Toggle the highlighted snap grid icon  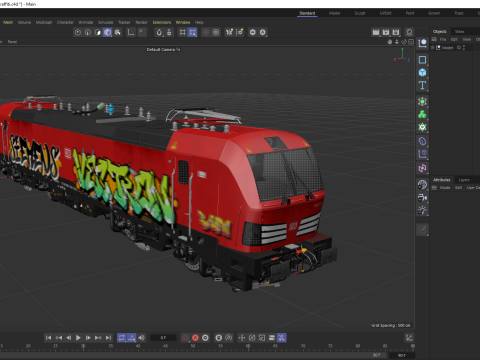[x=192, y=32]
